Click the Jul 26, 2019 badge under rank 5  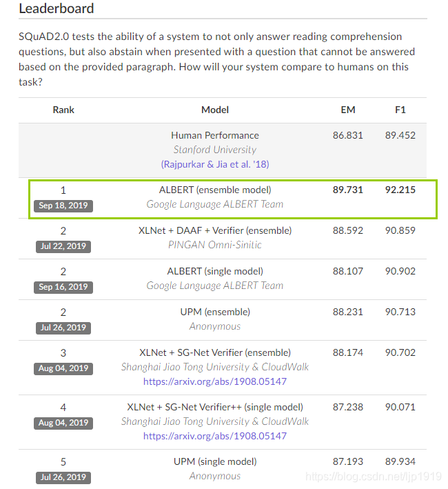63,477
